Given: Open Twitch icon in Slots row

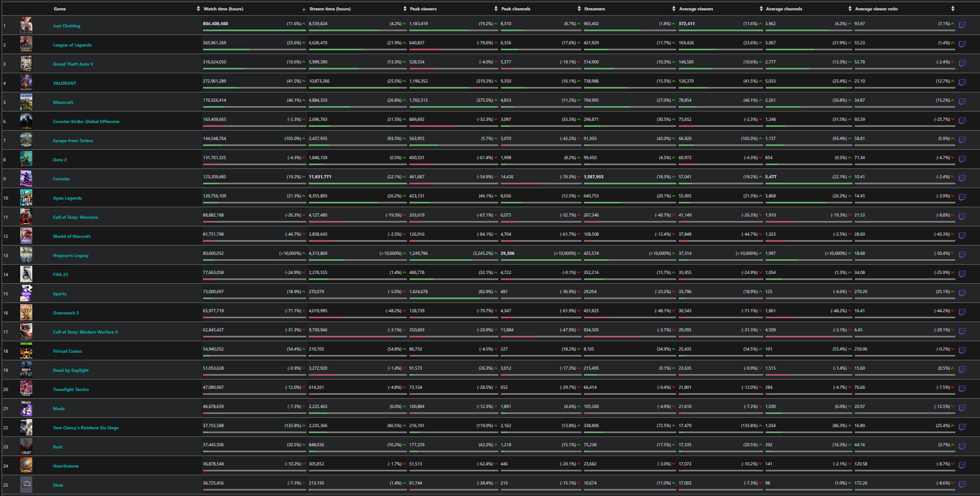Looking at the screenshot, I should (962, 485).
